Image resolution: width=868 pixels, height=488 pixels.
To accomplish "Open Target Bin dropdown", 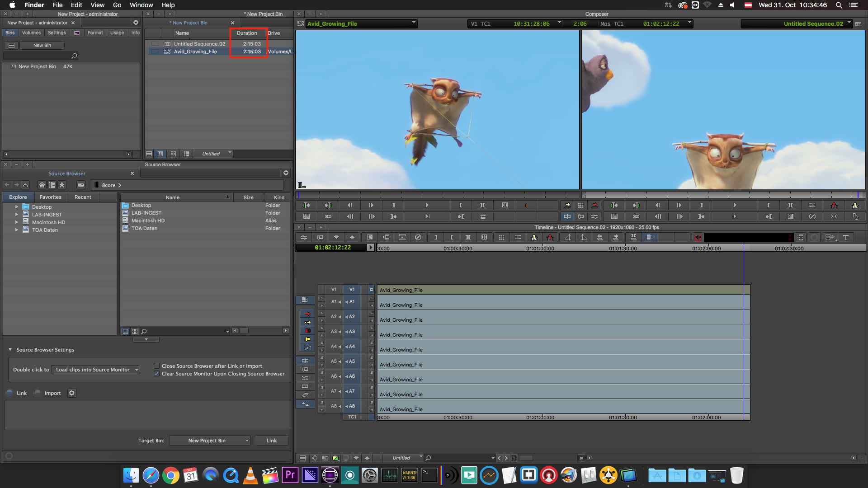I will (210, 441).
